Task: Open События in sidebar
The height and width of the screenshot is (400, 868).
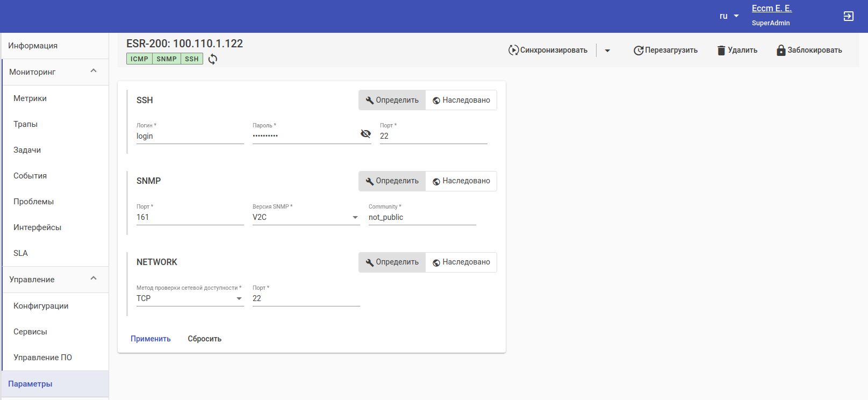Action: click(x=55, y=176)
